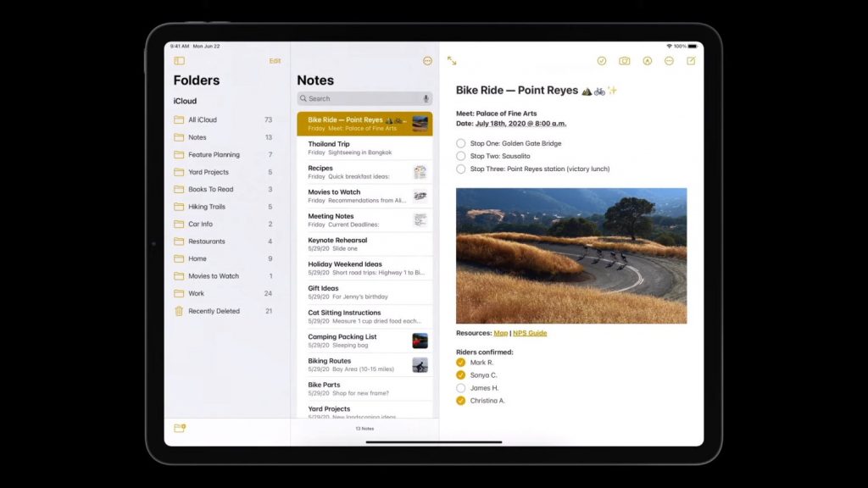The width and height of the screenshot is (868, 488).
Task: Check Stop Two: Sausalito
Action: tap(460, 156)
